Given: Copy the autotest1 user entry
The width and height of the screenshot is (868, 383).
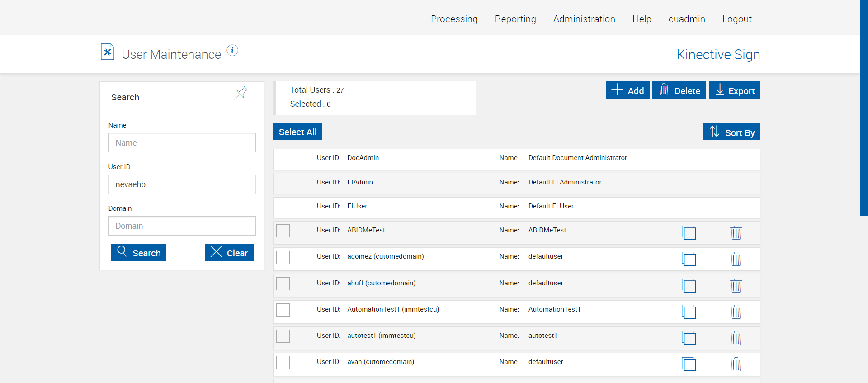Looking at the screenshot, I should [x=689, y=338].
